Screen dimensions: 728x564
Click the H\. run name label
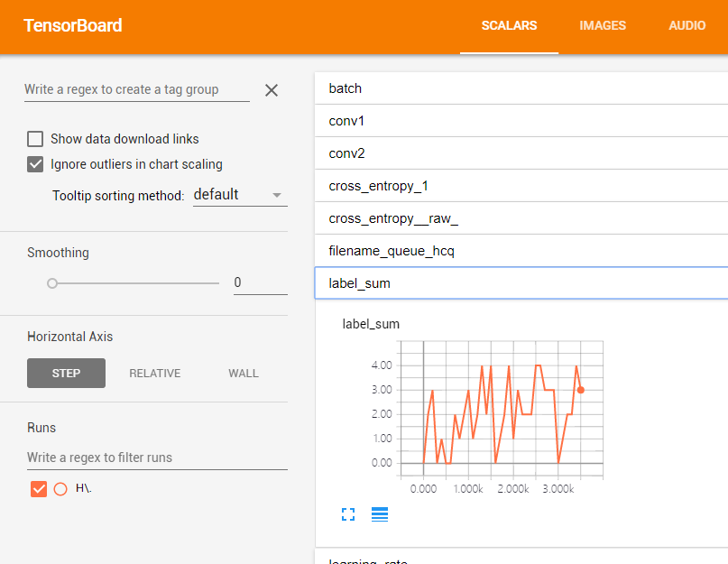84,488
